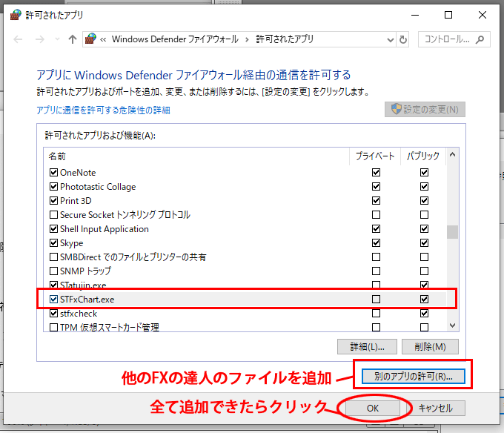Toggle Phototastic Collage private checkbox
The width and height of the screenshot is (504, 433).
point(376,186)
